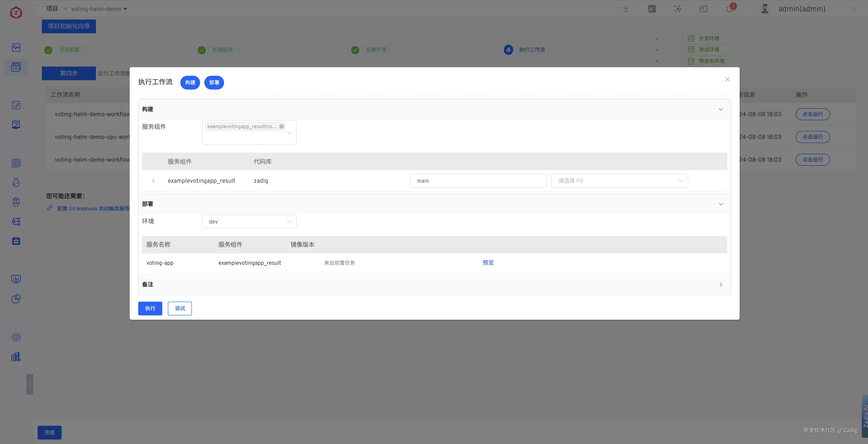
Task: Open system settings gear in sidebar
Action: [x=16, y=337]
